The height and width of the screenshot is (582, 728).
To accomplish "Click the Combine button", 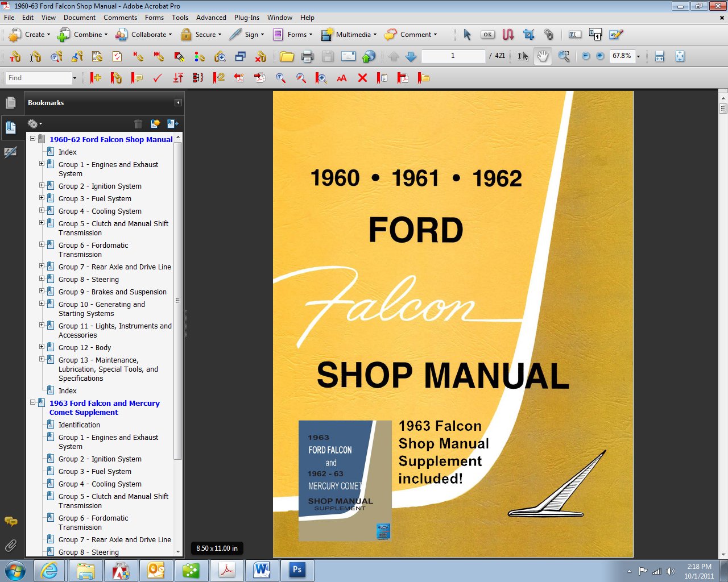I will coord(82,35).
